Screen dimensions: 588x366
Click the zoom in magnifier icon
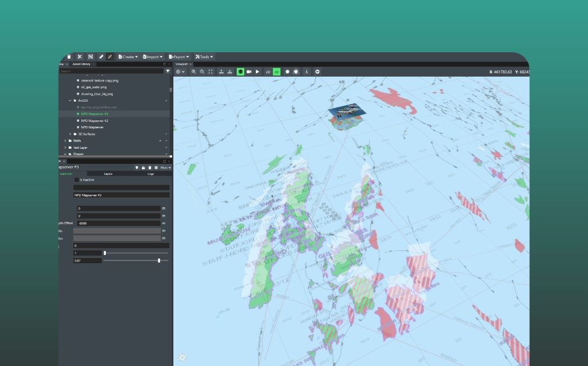194,71
